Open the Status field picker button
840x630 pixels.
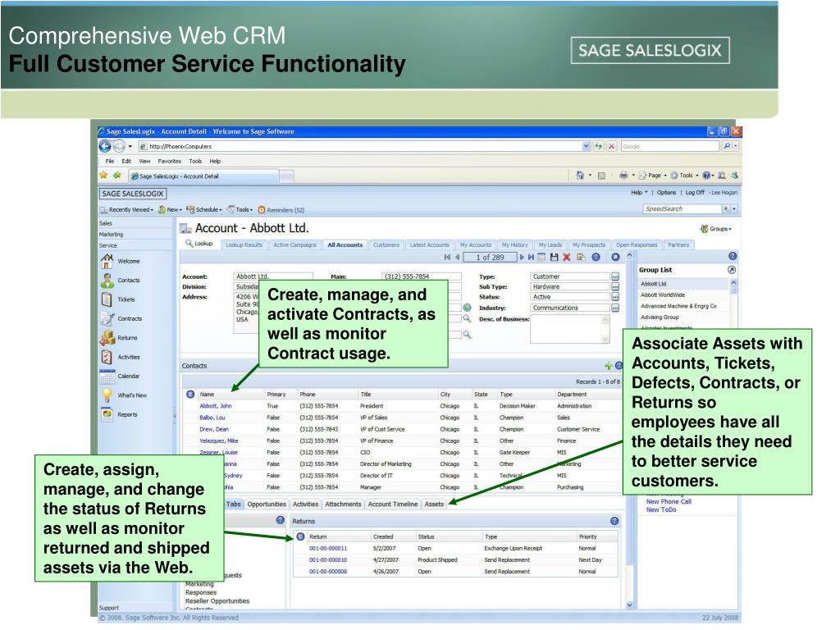click(615, 297)
